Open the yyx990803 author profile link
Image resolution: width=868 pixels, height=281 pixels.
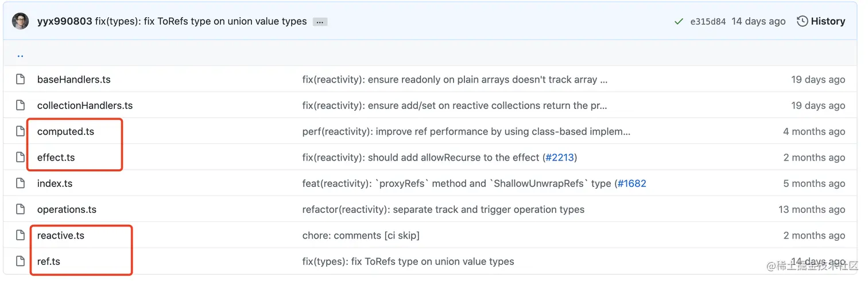tap(64, 21)
